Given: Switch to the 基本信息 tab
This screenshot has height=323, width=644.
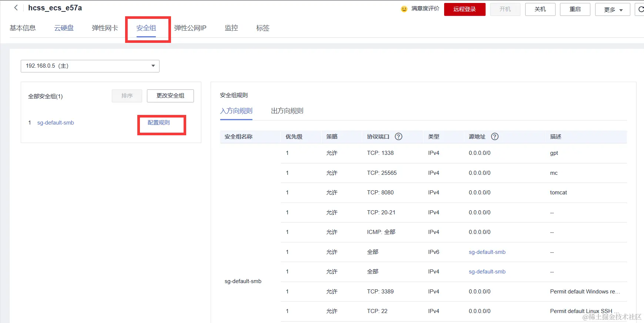Looking at the screenshot, I should [23, 28].
